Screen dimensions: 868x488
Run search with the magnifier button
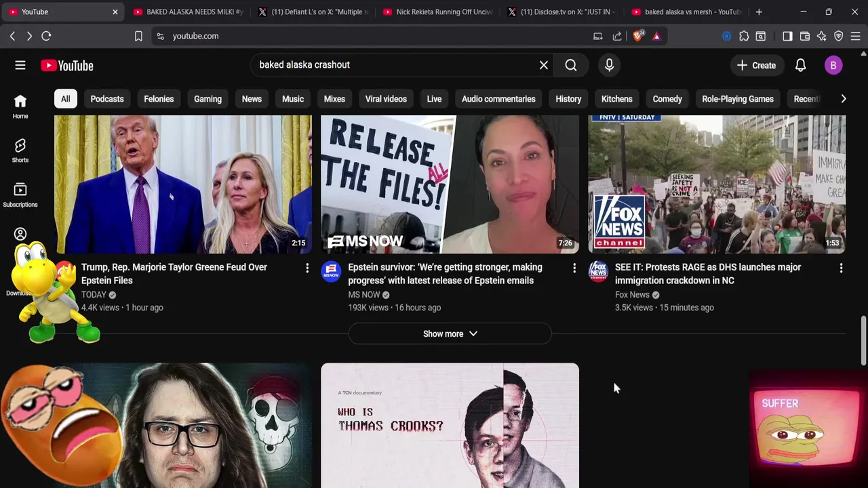[x=571, y=65]
